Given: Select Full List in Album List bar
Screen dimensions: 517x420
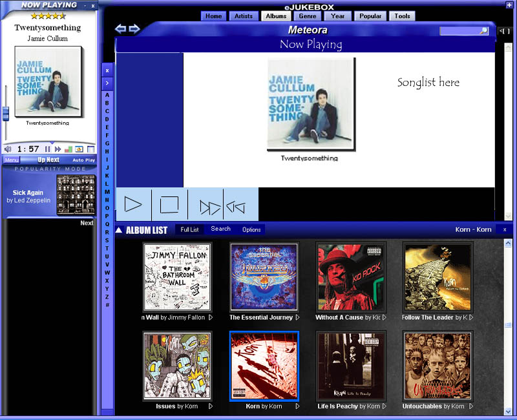Looking at the screenshot, I should (189, 229).
